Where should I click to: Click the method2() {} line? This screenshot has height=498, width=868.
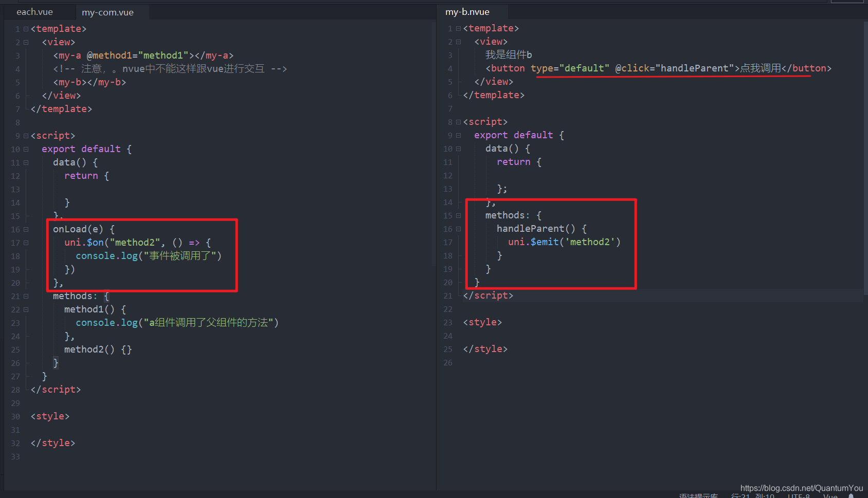(98, 349)
